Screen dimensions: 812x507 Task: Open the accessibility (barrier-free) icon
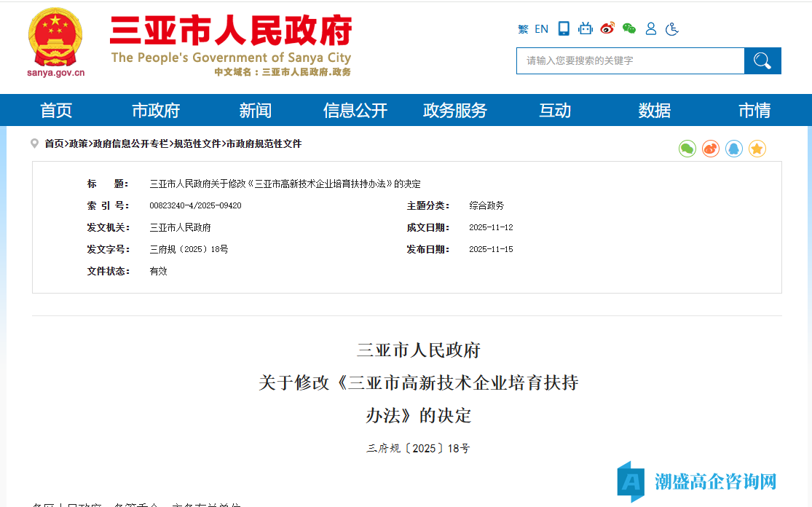click(x=672, y=28)
